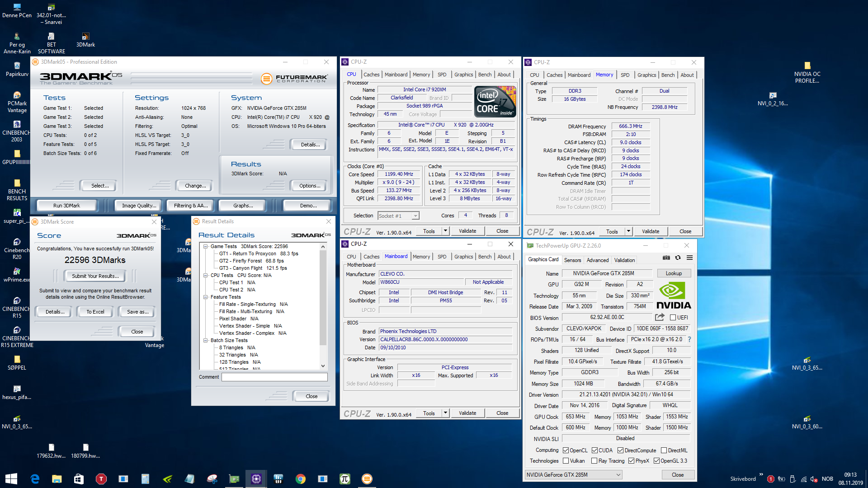
Task: Collapse the Batch Size Tests tree node
Action: [x=205, y=340]
